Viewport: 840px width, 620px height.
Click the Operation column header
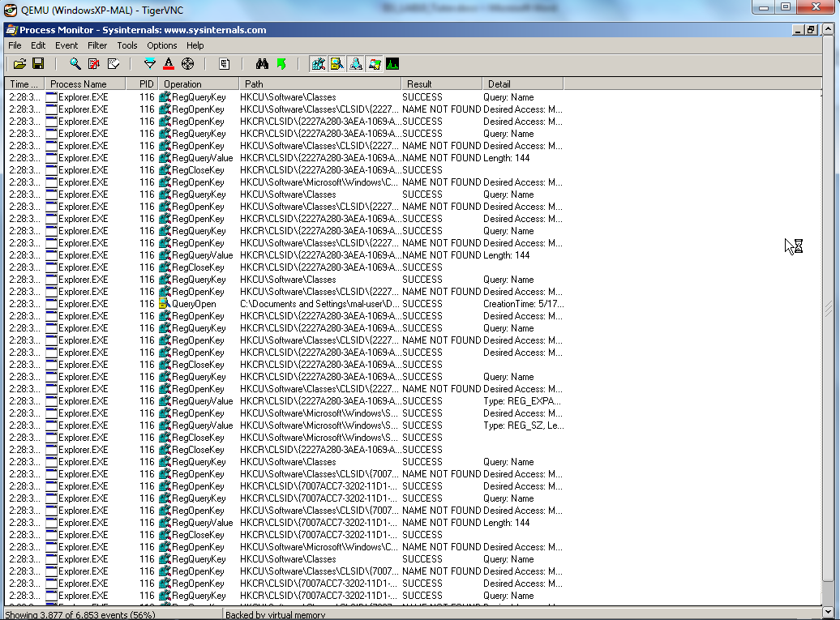coord(199,84)
